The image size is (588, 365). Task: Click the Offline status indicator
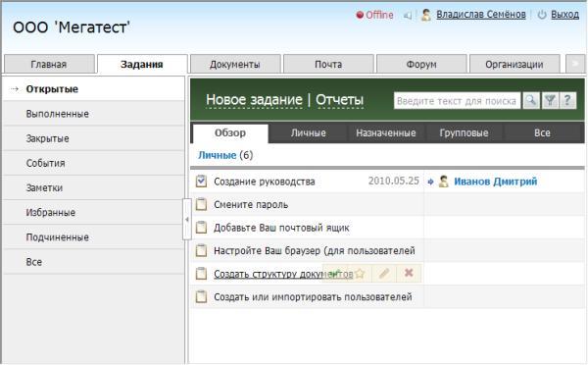click(x=374, y=15)
